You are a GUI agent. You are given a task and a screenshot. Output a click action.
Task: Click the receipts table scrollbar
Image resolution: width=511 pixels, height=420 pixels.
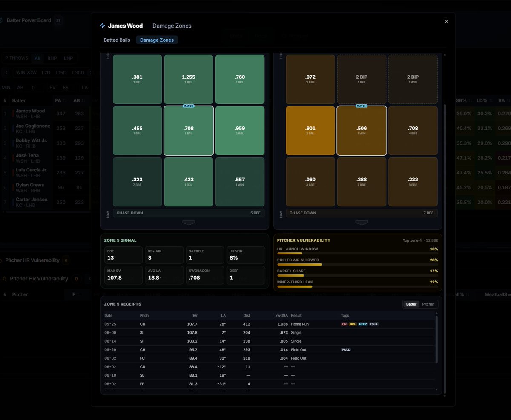coord(436,339)
